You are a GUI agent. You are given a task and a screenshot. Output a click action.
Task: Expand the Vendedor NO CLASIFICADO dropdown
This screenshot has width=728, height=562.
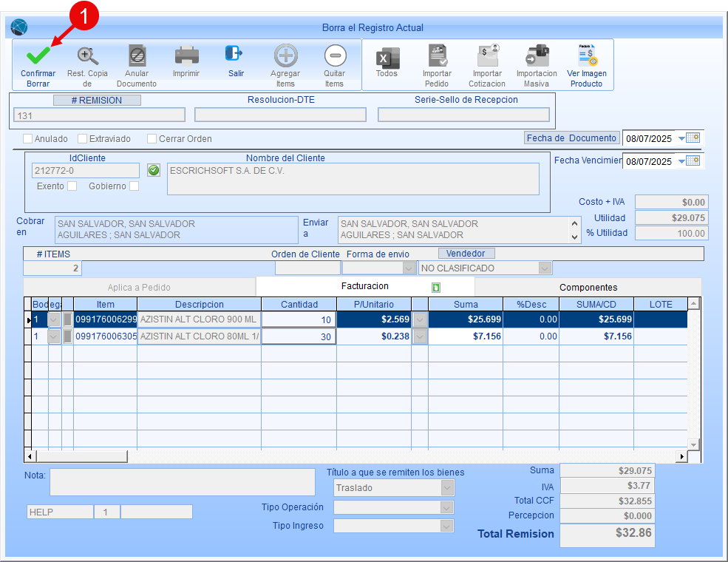[x=545, y=268]
